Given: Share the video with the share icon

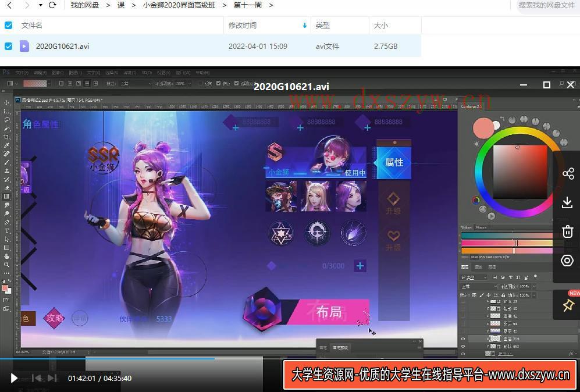Looking at the screenshot, I should (568, 173).
